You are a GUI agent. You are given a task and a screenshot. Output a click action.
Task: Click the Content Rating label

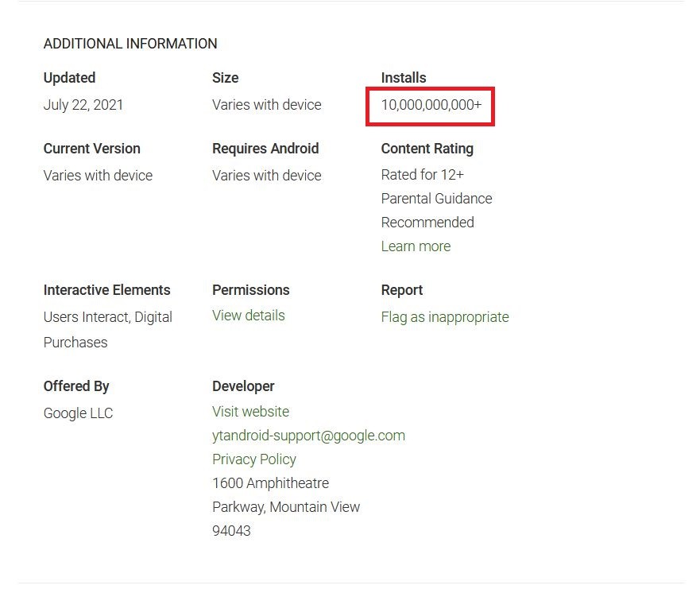(x=427, y=149)
